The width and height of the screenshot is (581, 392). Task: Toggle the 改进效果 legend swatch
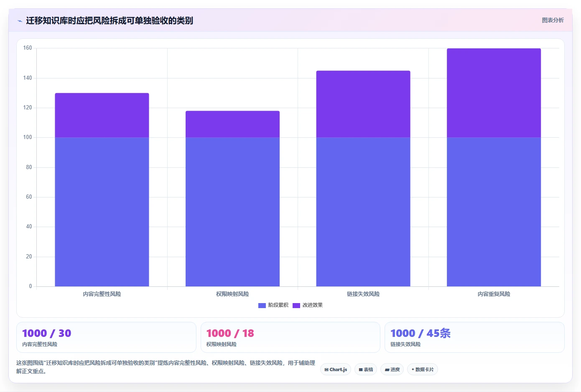click(x=296, y=306)
